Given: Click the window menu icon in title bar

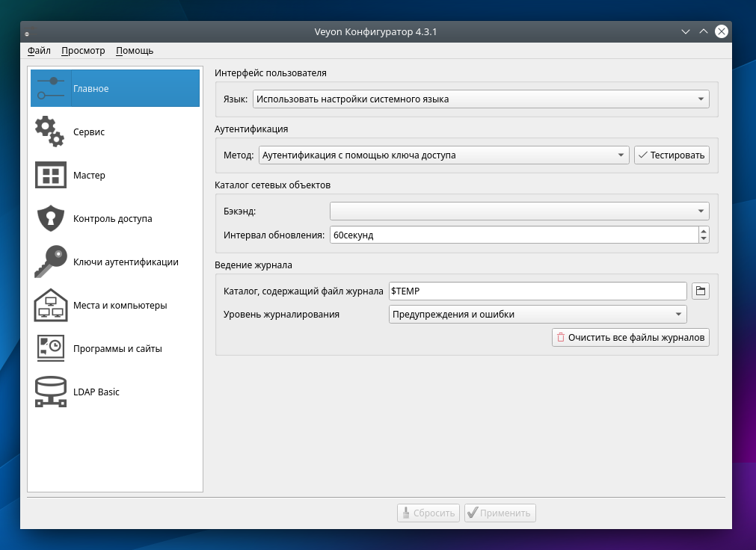Looking at the screenshot, I should [x=27, y=34].
